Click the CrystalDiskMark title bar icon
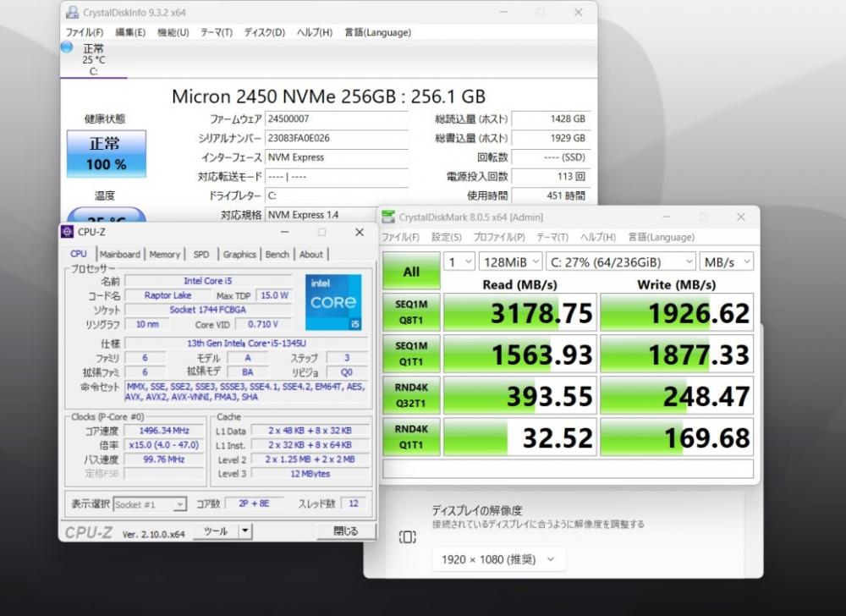 pos(388,217)
